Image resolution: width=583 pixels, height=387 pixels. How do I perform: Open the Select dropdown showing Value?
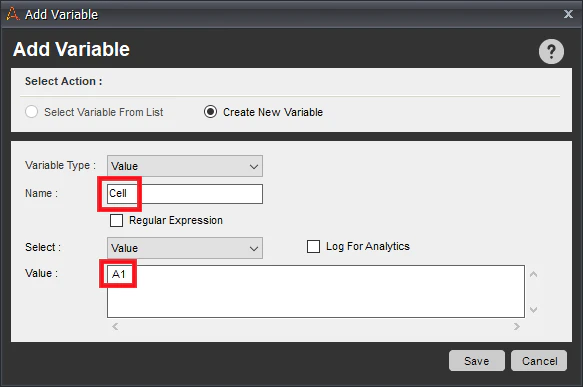(x=185, y=248)
